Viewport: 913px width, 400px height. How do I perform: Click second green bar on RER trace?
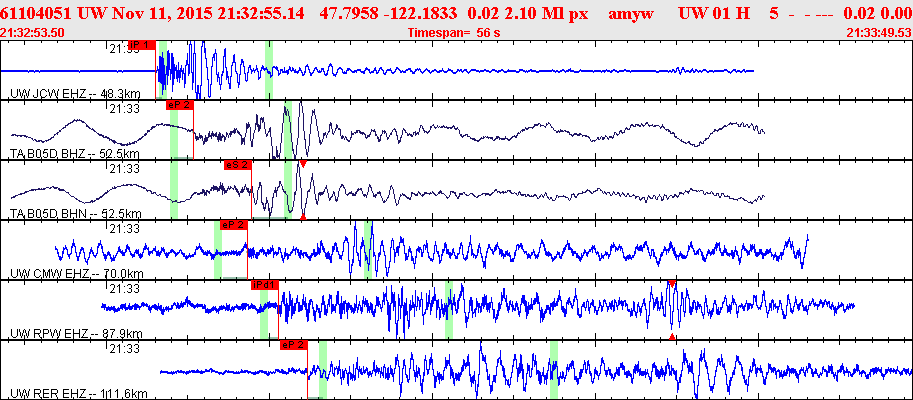click(554, 370)
